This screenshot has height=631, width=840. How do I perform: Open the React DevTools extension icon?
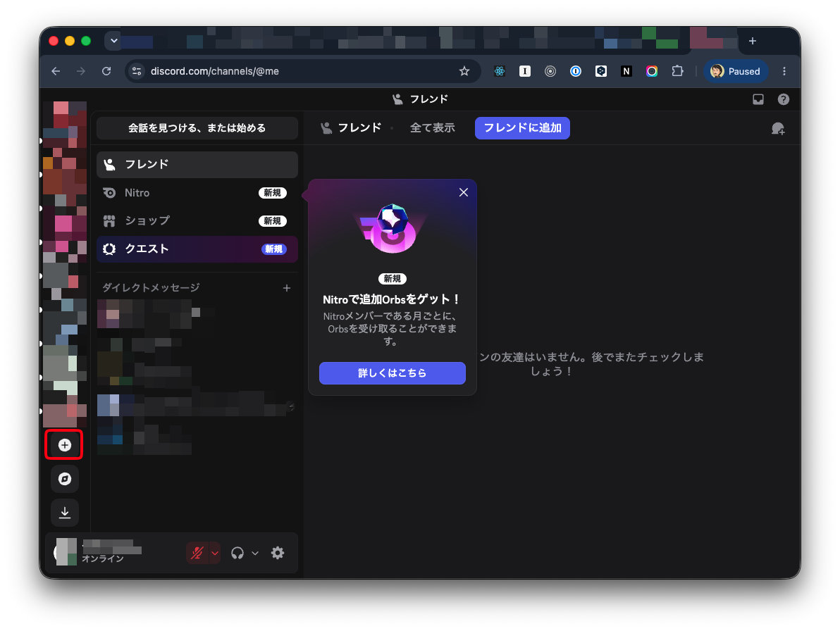click(500, 71)
